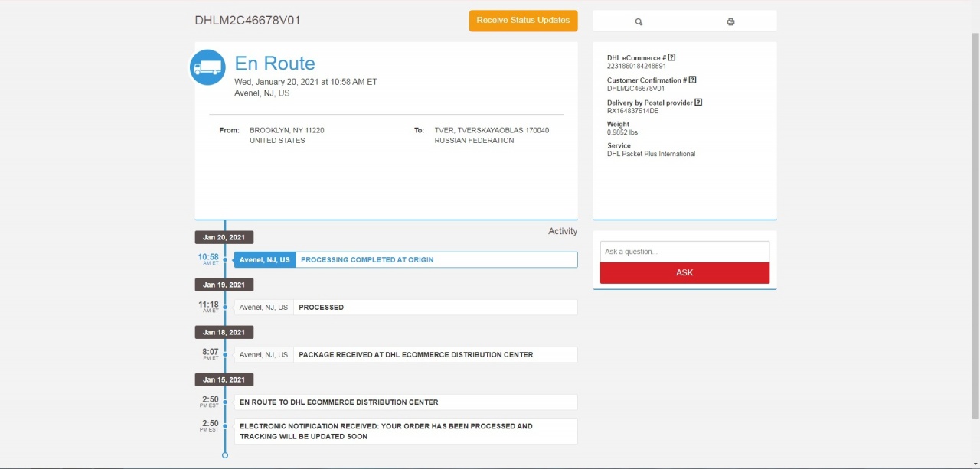Screen dimensions: 980x469
Task: Click the printer icon to print tracking
Action: coord(730,21)
